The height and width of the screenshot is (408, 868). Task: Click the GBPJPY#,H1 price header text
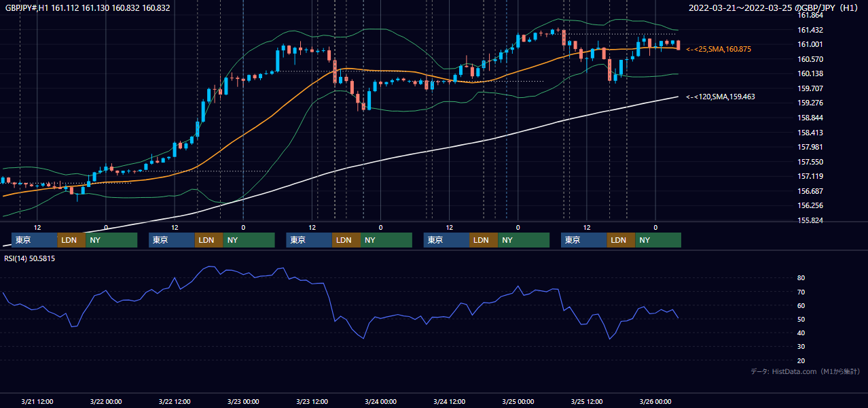click(x=88, y=7)
